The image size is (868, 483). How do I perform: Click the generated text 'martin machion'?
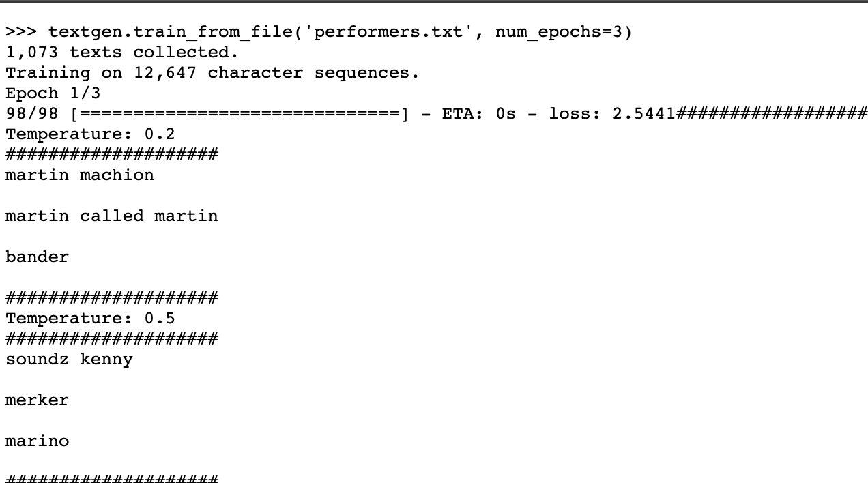click(x=80, y=175)
